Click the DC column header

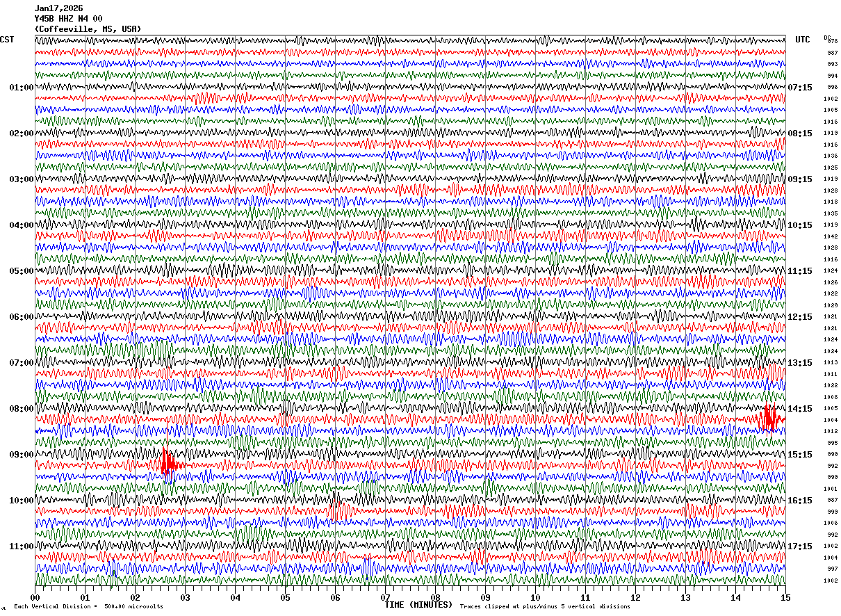pos(827,38)
